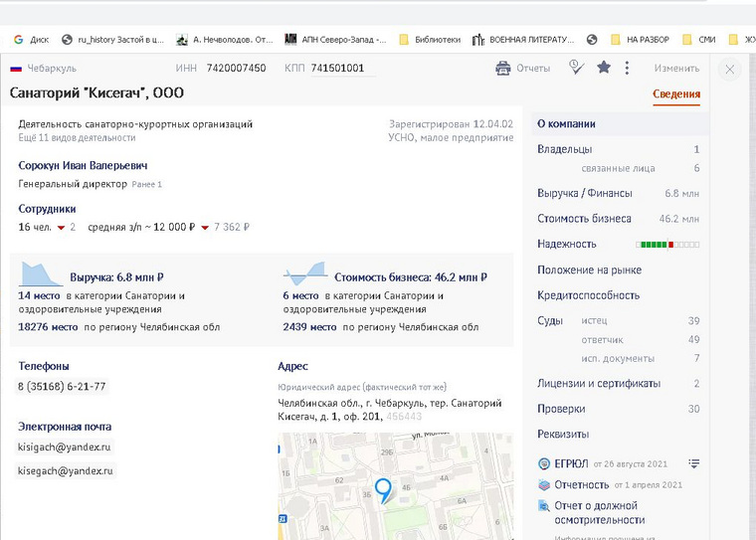Switch to the Сведения tab
Screen dimensions: 756x540
click(x=676, y=94)
